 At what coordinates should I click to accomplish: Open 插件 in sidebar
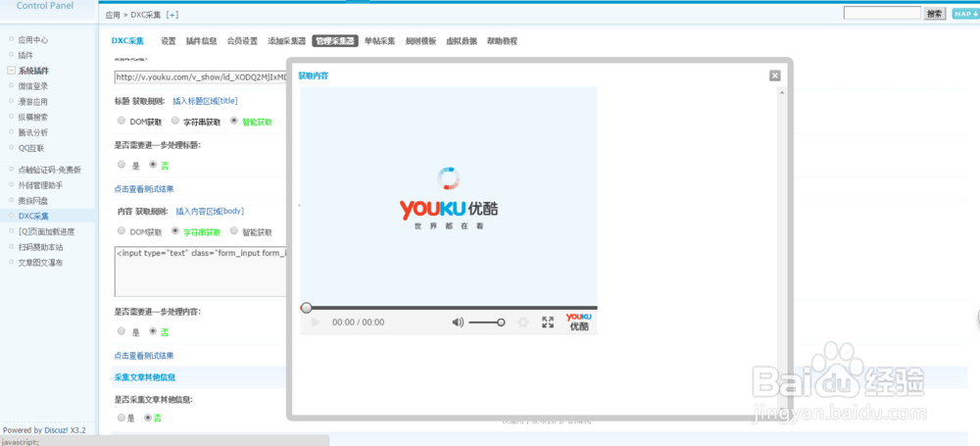tap(25, 55)
